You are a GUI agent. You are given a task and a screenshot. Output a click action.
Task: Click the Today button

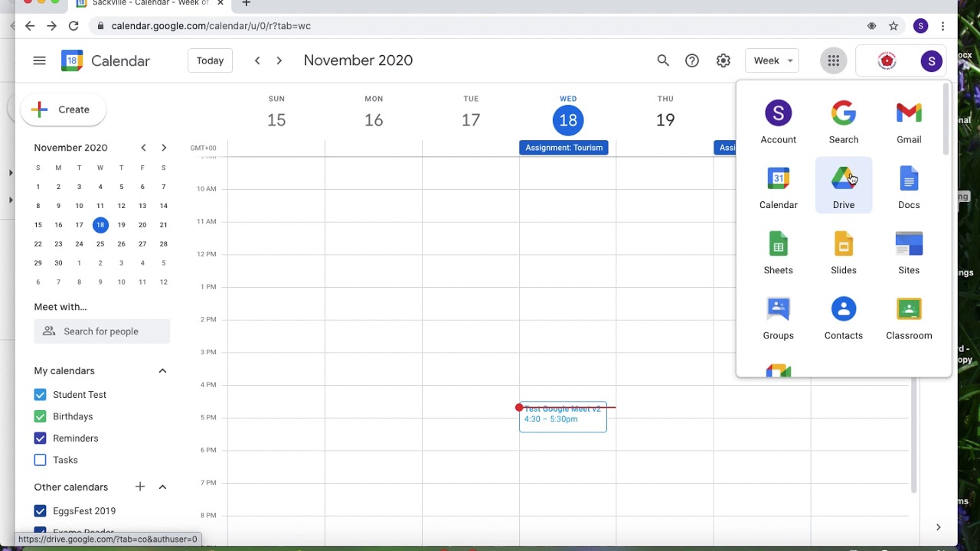pos(210,60)
